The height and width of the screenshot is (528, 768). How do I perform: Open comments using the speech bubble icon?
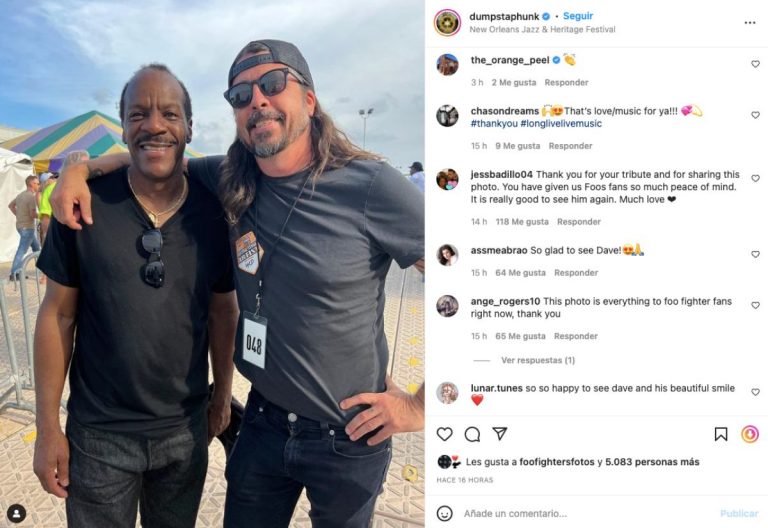coord(472,434)
